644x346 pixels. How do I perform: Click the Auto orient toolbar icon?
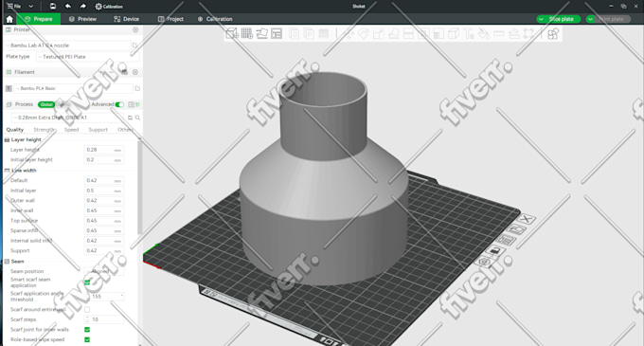pyautogui.click(x=262, y=34)
